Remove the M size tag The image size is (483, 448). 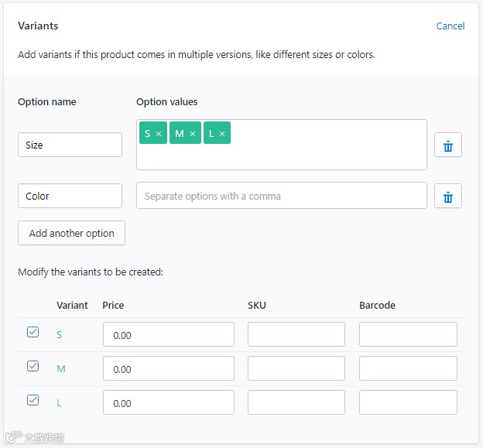tap(193, 134)
